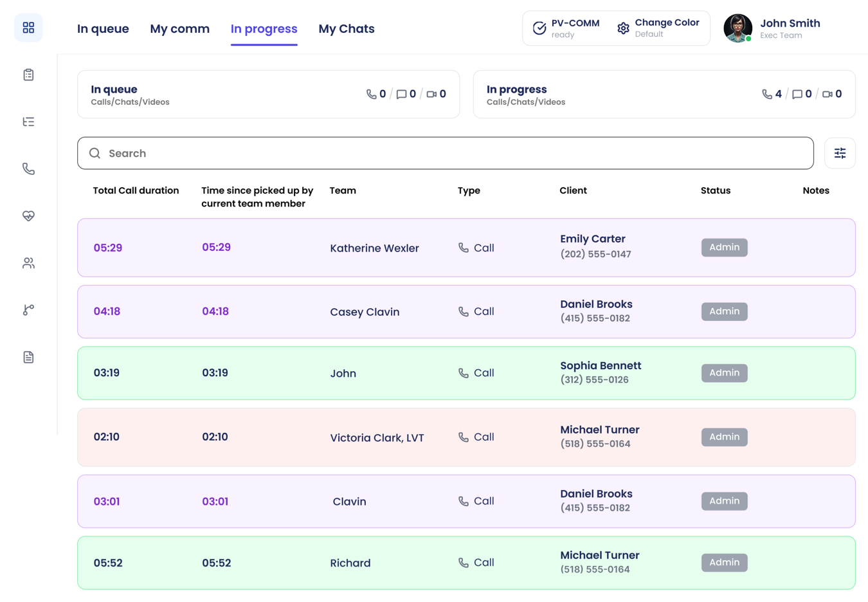This screenshot has width=868, height=602.
Task: Open the document notes icon in sidebar
Action: pyautogui.click(x=28, y=357)
